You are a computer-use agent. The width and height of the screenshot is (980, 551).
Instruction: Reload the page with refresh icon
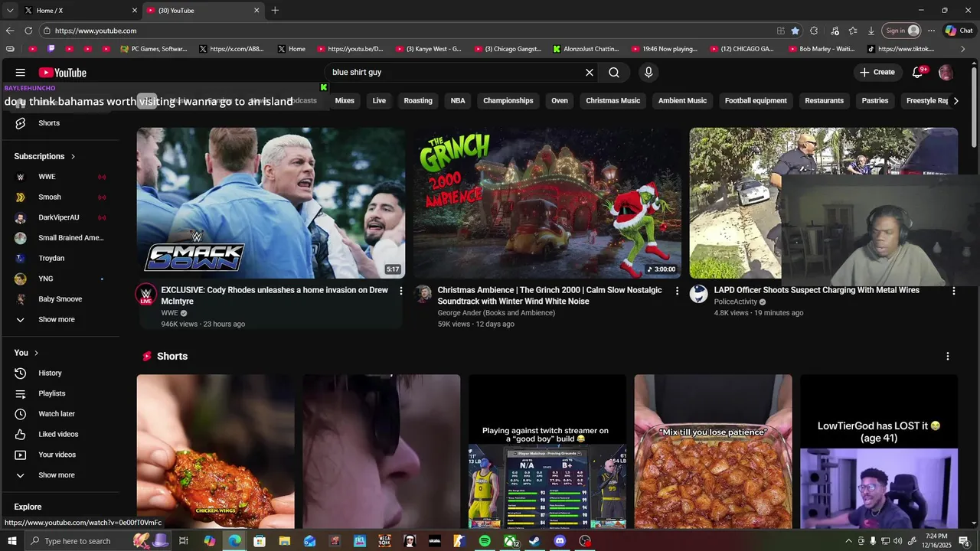tap(28, 31)
